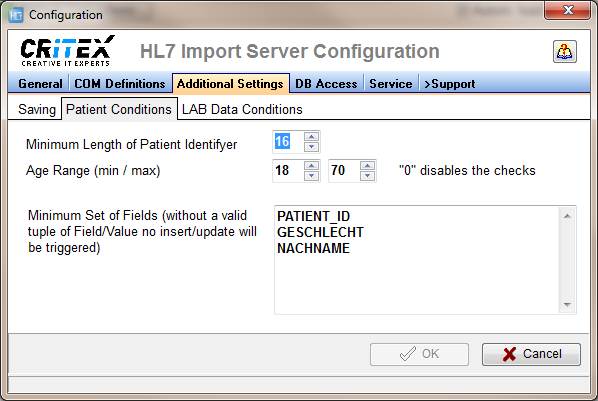This screenshot has width=598, height=401.
Task: Click the OK button
Action: point(419,354)
